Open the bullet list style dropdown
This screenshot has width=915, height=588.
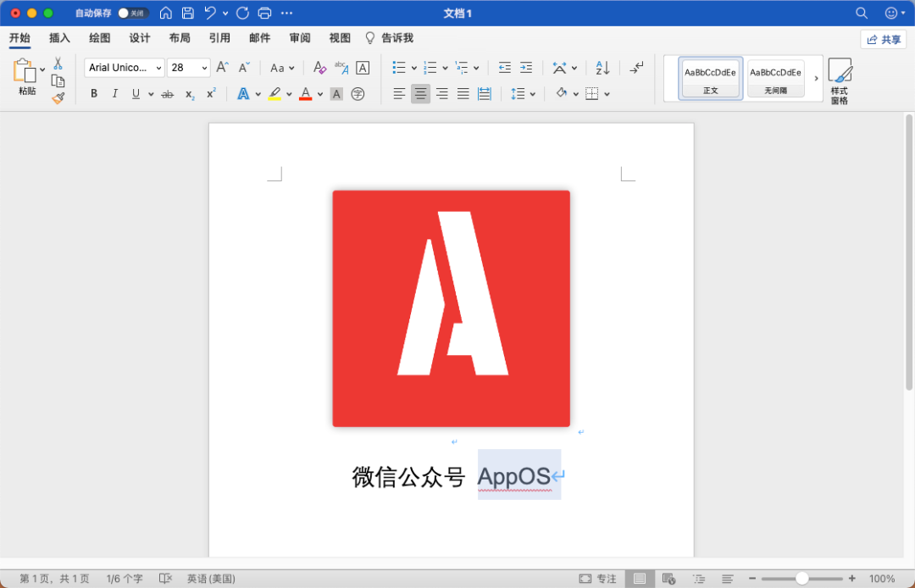(414, 69)
